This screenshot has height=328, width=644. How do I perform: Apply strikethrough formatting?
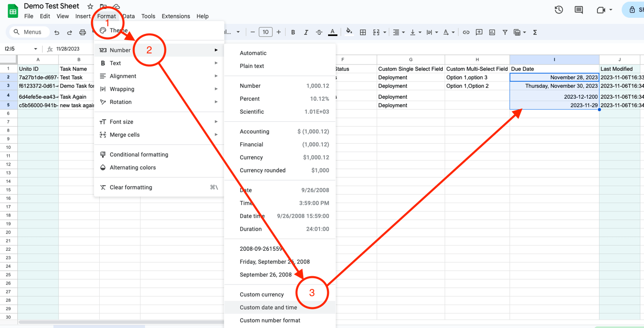319,32
